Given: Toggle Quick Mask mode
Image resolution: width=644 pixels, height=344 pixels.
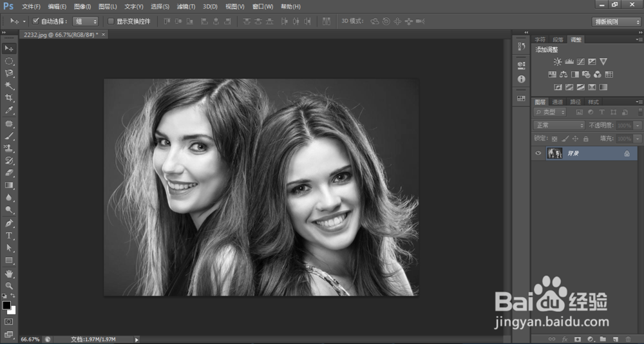Looking at the screenshot, I should (9, 321).
